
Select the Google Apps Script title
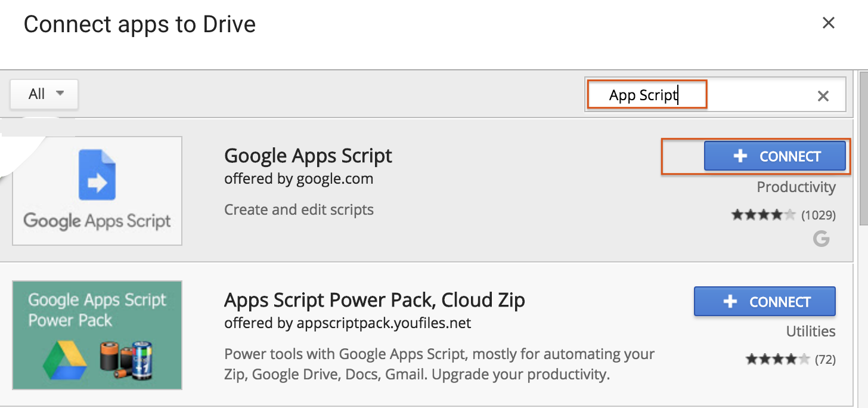(x=308, y=156)
